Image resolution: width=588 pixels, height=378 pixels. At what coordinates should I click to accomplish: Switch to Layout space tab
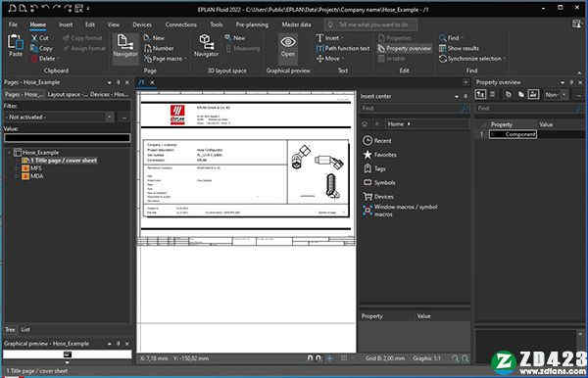click(x=68, y=94)
